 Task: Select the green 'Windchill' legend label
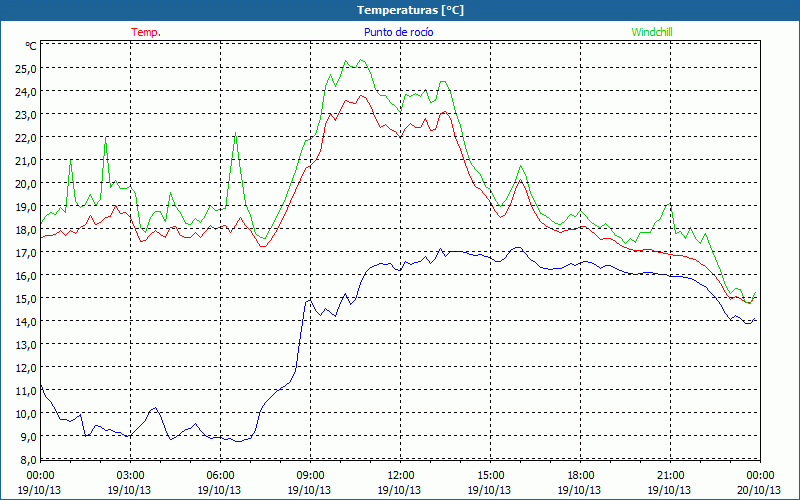[x=652, y=32]
